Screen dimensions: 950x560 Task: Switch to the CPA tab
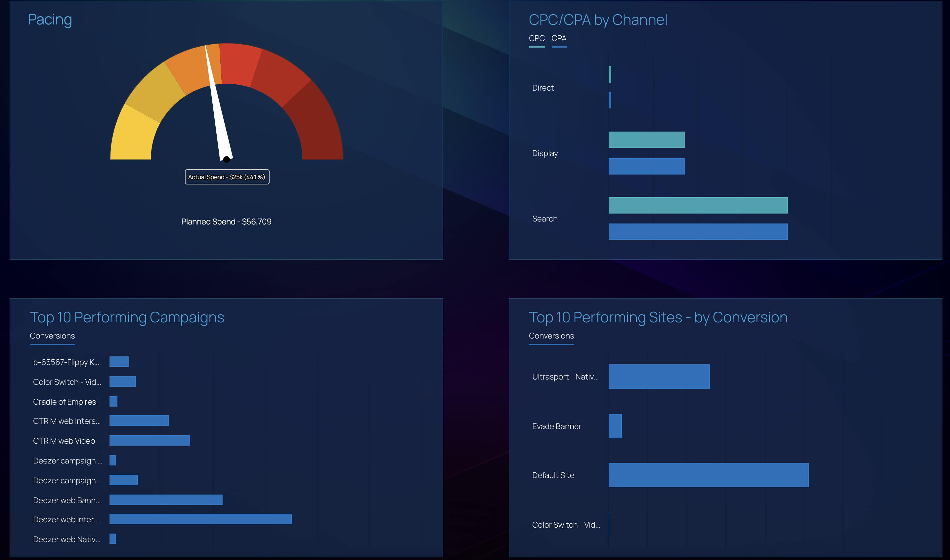click(559, 38)
